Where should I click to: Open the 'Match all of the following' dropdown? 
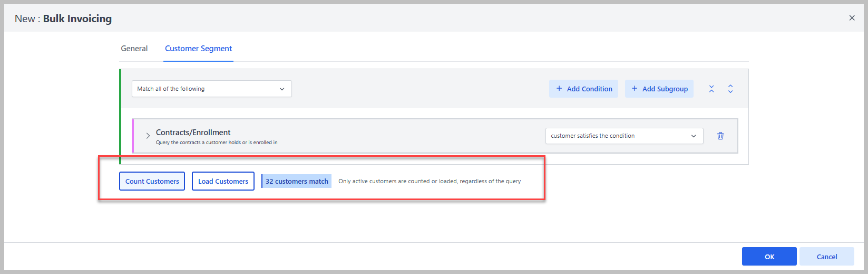(211, 89)
